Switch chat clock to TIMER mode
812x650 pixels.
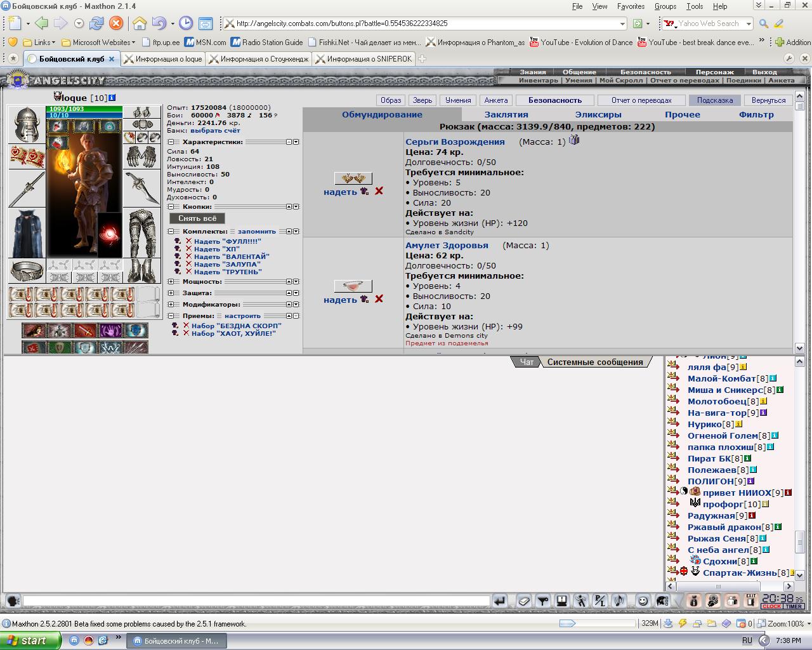(794, 606)
